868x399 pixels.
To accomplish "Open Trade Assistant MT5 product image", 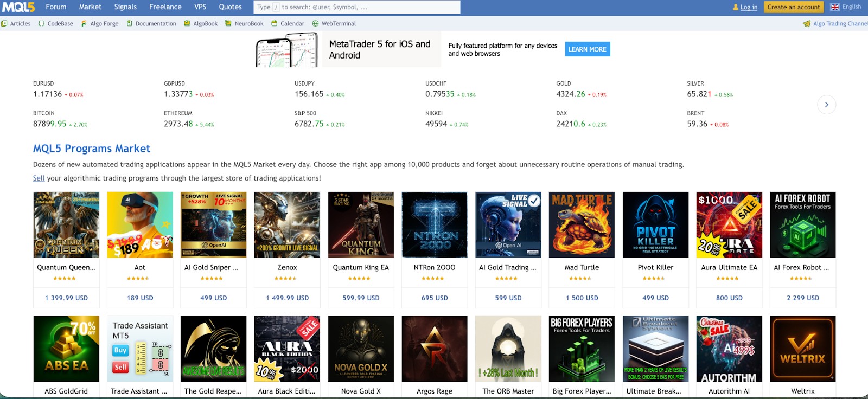I will [x=140, y=349].
